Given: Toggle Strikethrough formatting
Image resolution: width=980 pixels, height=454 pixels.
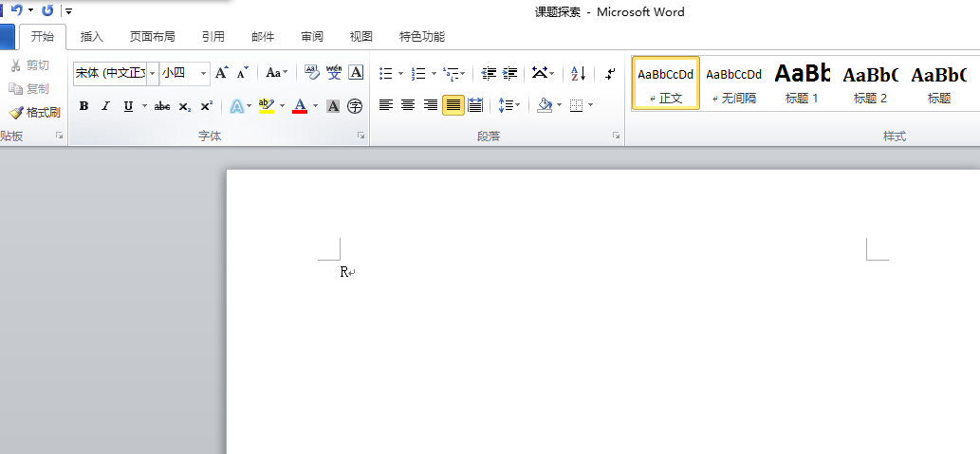Looking at the screenshot, I should pos(162,106).
